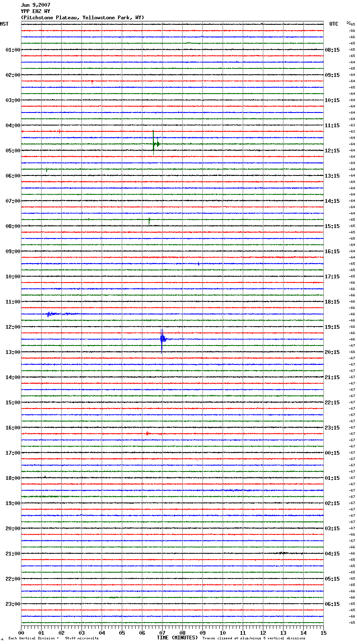Click the '14:00' MST hour label
The image size is (357, 644).
click(x=13, y=377)
